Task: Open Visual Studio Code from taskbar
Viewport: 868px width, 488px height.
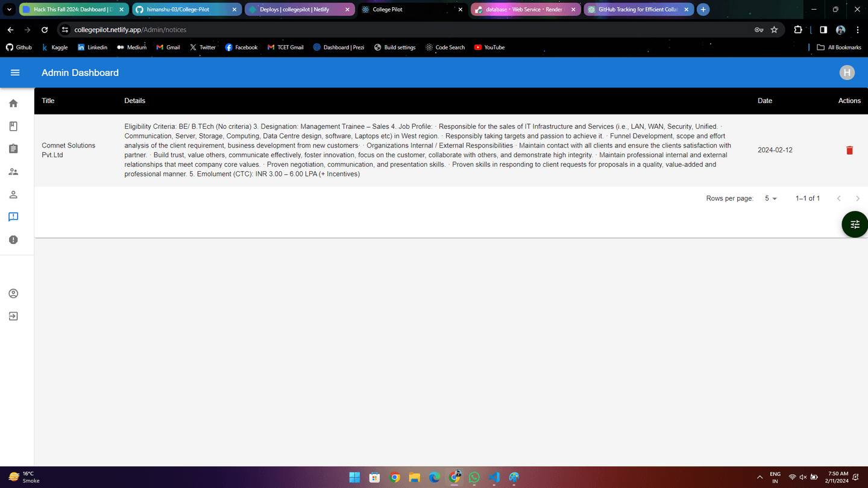Action: [494, 477]
